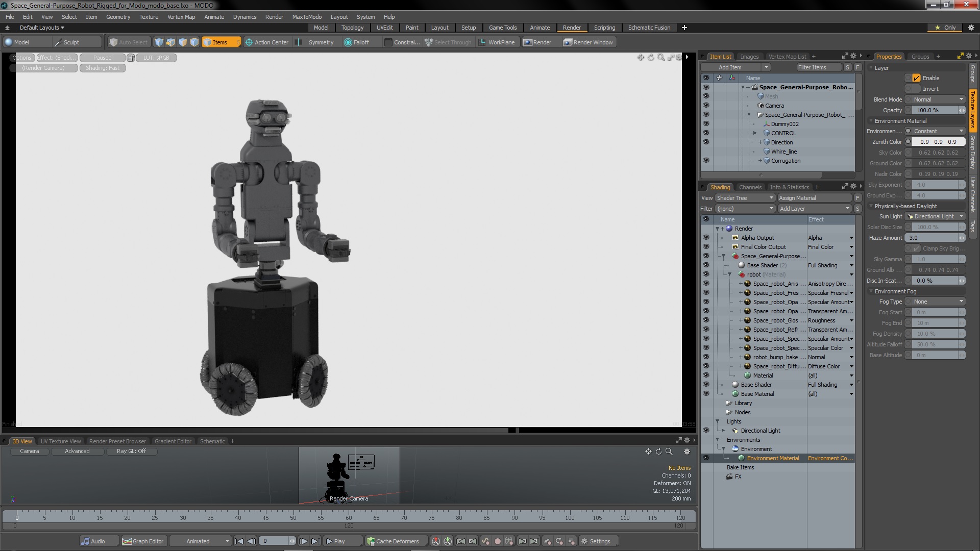This screenshot has height=551, width=980.
Task: Step to previous frame
Action: 251,541
